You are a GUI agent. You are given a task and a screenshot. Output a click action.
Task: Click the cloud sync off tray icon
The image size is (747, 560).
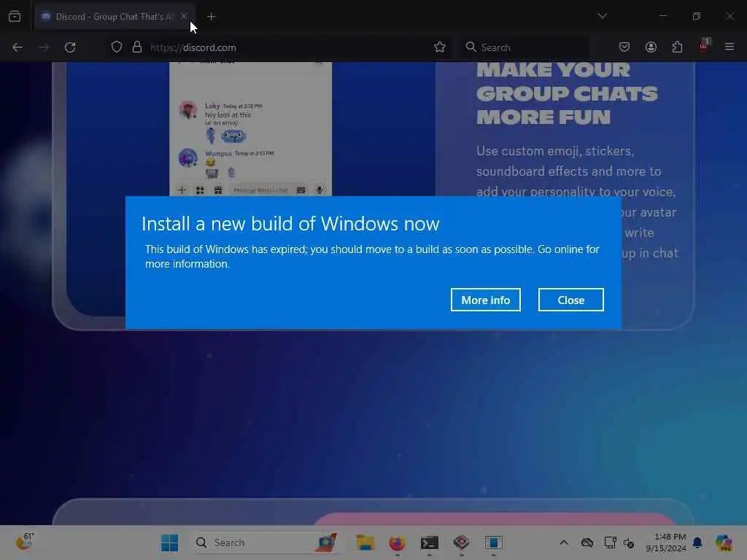587,542
